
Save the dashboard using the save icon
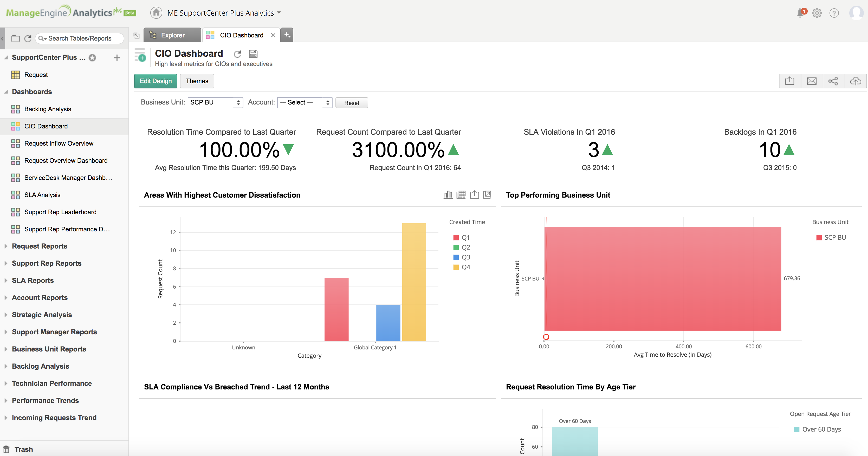(x=253, y=54)
